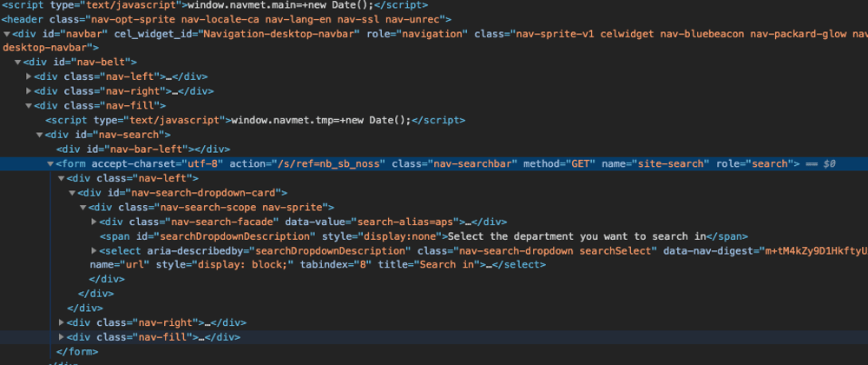Collapse the expanded nav-fill div containing the navmet.tmp script
Screen dimensions: 868x365
click(29, 105)
